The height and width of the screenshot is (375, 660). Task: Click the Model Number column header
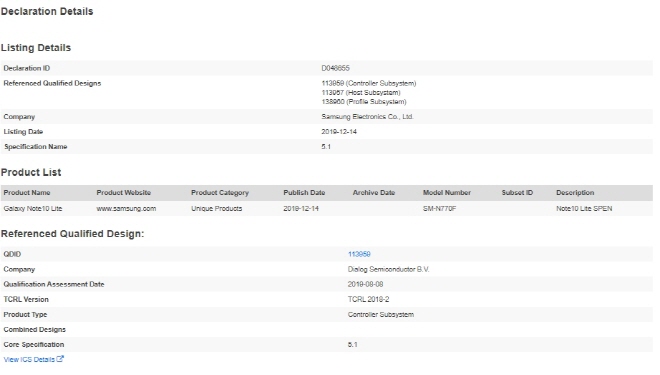447,193
